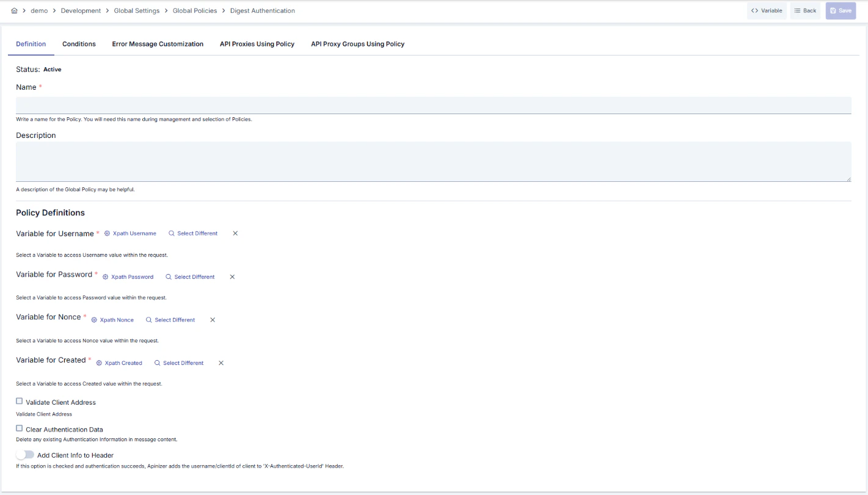The width and height of the screenshot is (868, 495).
Task: Click the Name input field
Action: pos(434,104)
